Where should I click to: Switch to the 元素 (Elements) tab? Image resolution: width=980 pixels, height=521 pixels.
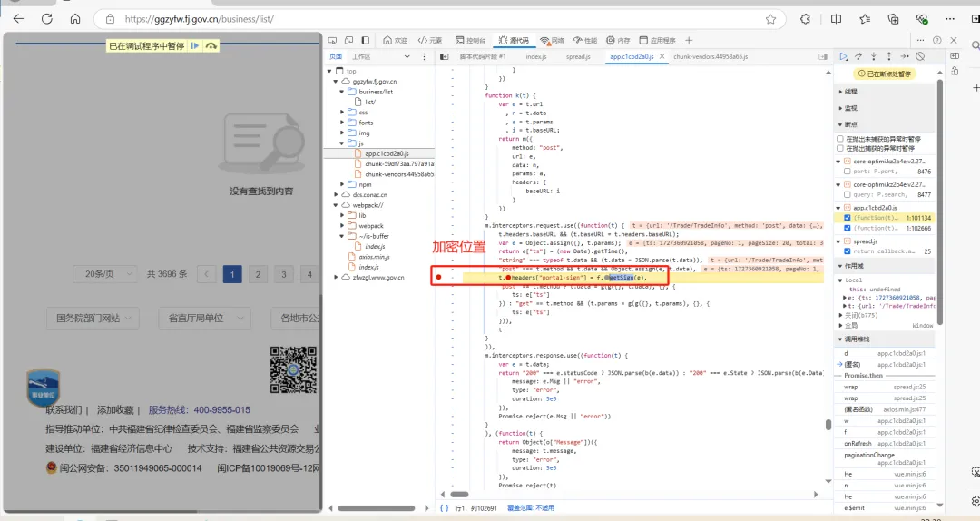coord(430,40)
